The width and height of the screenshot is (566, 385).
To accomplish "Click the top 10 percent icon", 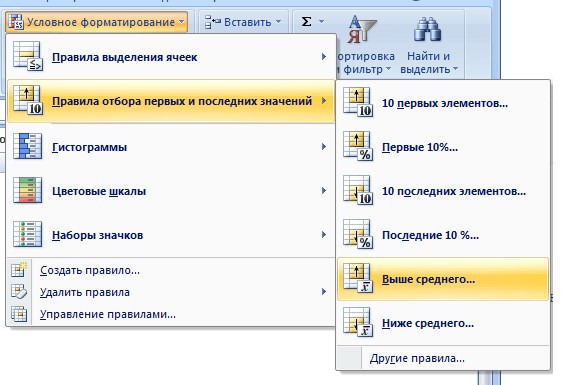I will 358,146.
